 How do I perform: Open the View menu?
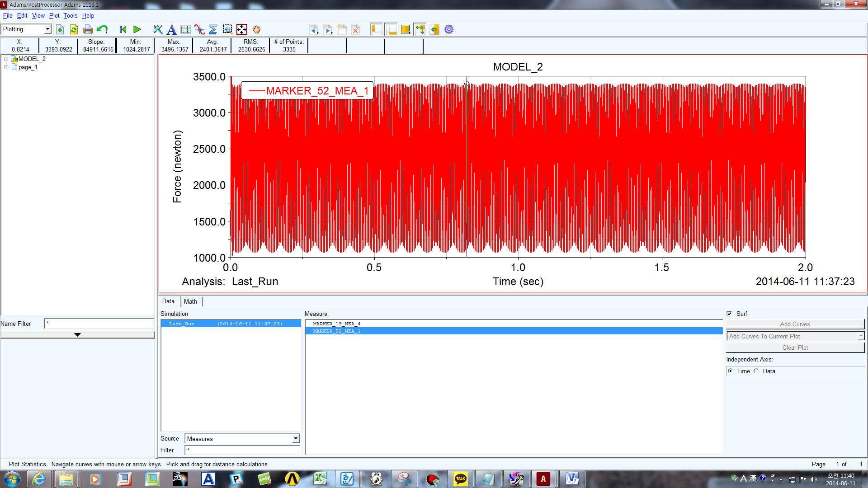pyautogui.click(x=38, y=15)
